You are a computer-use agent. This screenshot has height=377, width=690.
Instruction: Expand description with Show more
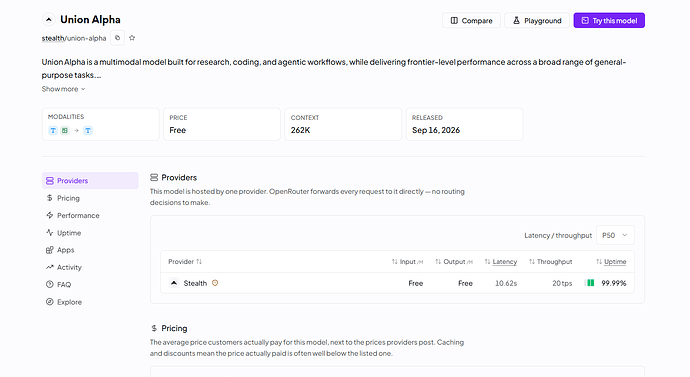pos(63,89)
